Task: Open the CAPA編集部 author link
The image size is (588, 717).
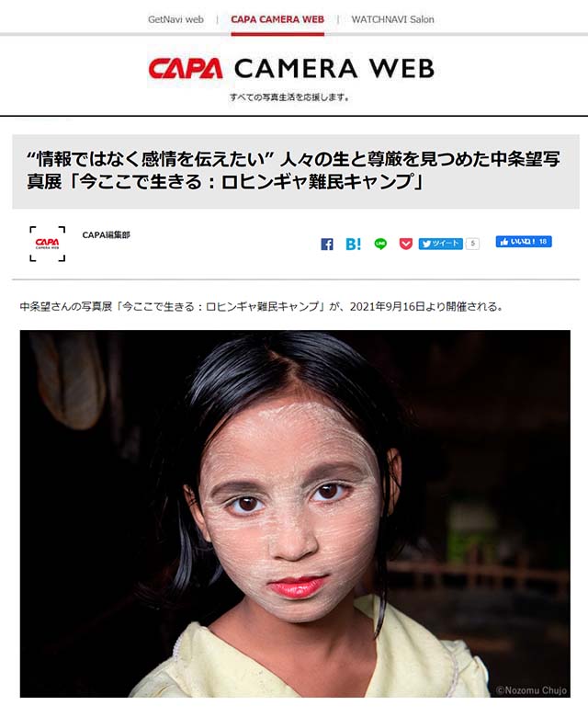Action: 106,235
